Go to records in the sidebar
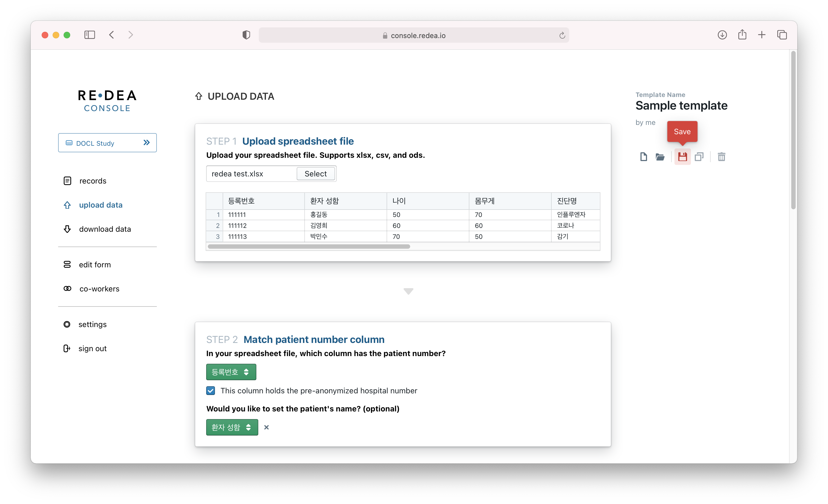The width and height of the screenshot is (828, 504). point(92,181)
